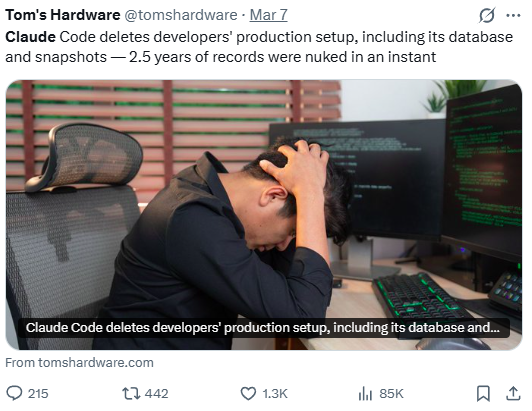Click the 85K views count
Viewport: 532px width, 411px height.
click(x=391, y=394)
